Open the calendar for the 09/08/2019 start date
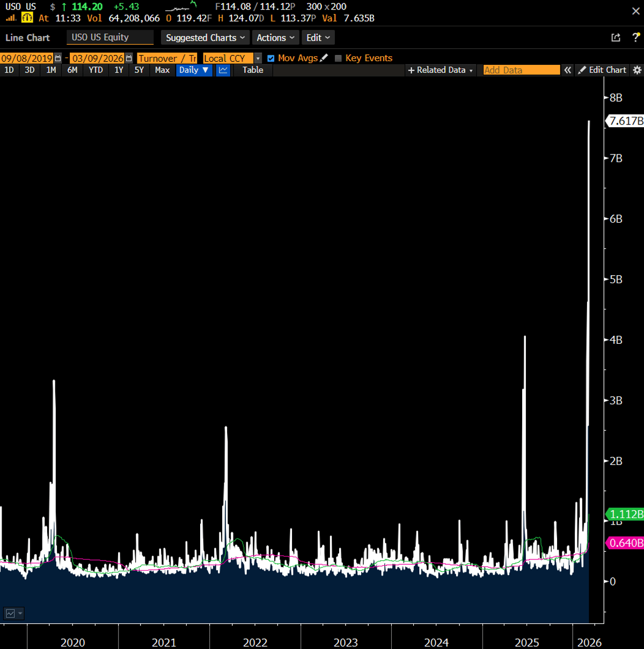Screen dimensions: 644x649 [57, 58]
